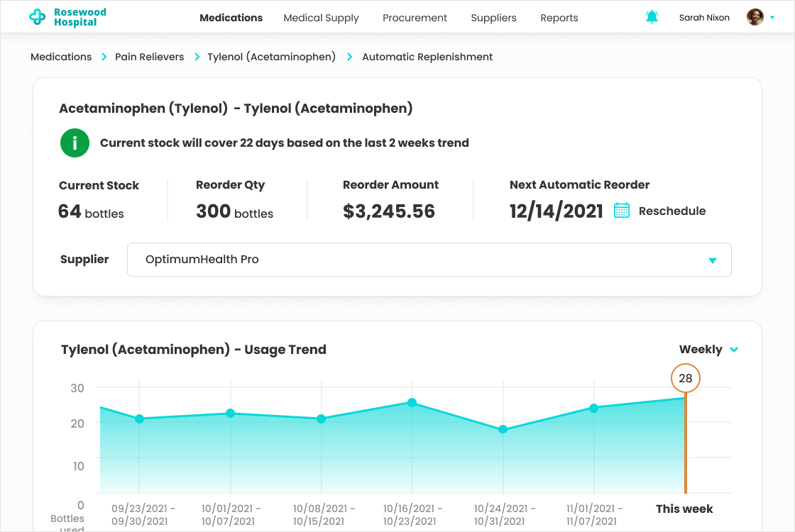Select the 10/24/2021 lowest chart data point
The image size is (795, 532).
tap(503, 429)
